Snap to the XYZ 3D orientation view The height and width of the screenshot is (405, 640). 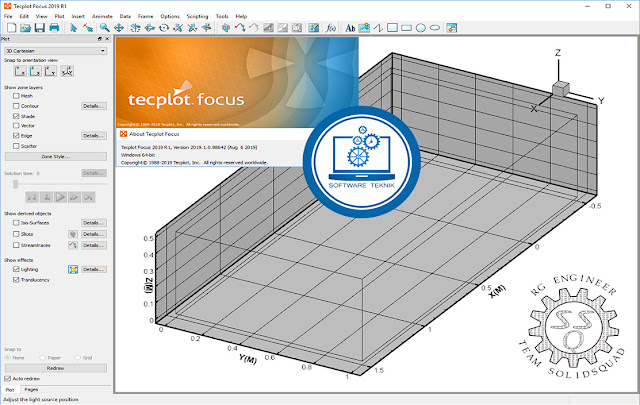click(67, 71)
